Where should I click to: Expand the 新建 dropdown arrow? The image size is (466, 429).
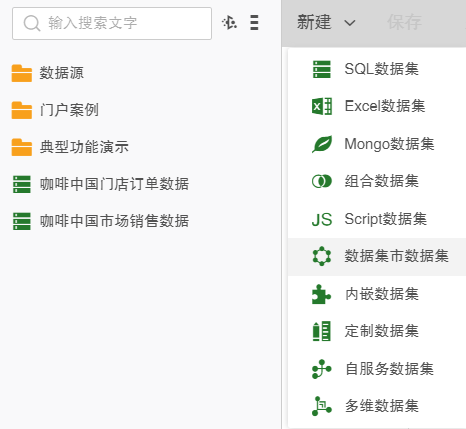[350, 23]
